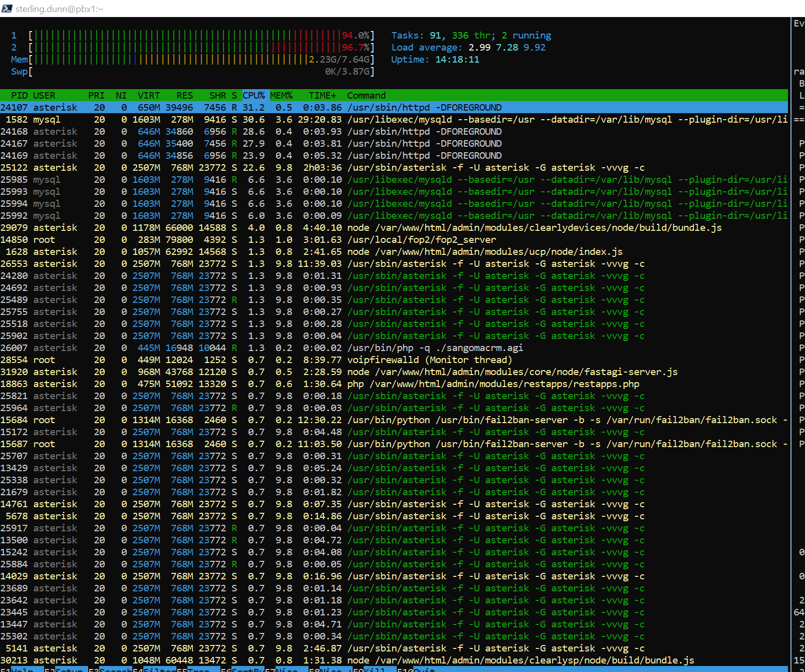Screen dimensions: 805x672
Task: Select the mysqld process row PID 1582
Action: [394, 119]
